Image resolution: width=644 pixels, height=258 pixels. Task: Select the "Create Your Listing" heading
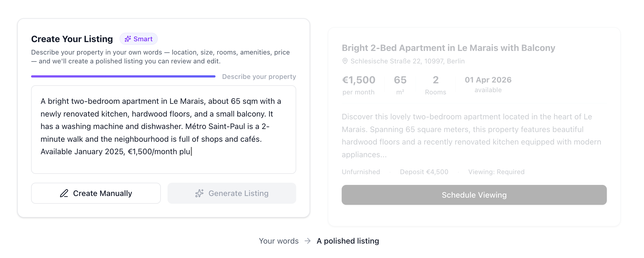(72, 39)
